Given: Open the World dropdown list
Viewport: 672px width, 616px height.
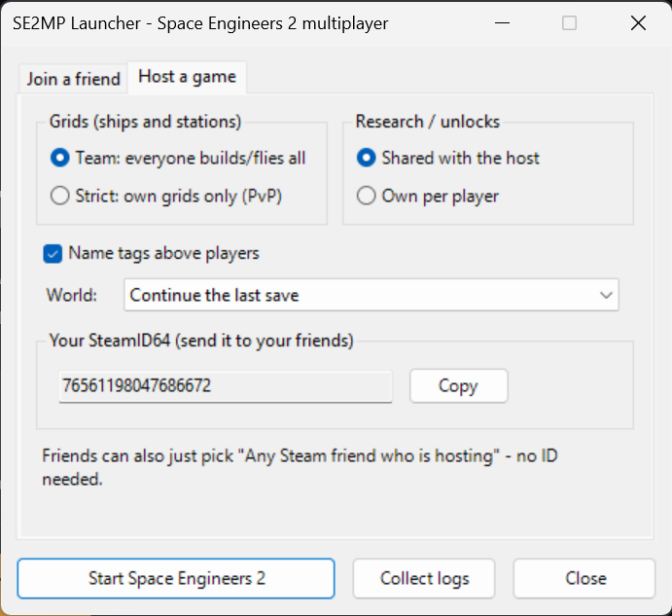Looking at the screenshot, I should [x=371, y=295].
